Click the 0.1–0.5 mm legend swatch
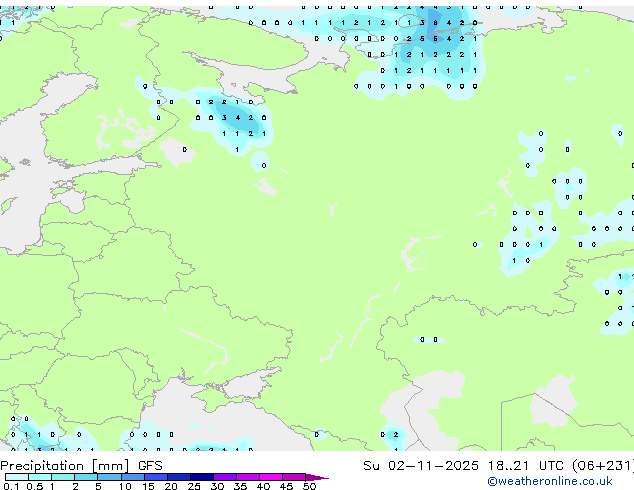This screenshot has width=634, height=490. click(x=17, y=477)
